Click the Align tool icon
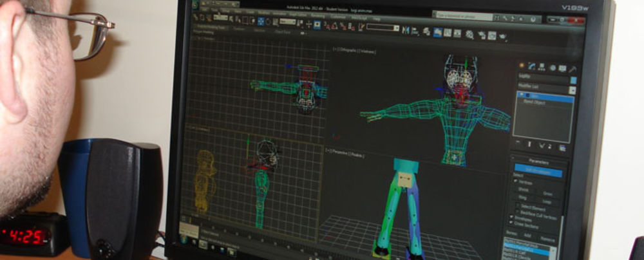The image size is (644, 260). [x=415, y=32]
